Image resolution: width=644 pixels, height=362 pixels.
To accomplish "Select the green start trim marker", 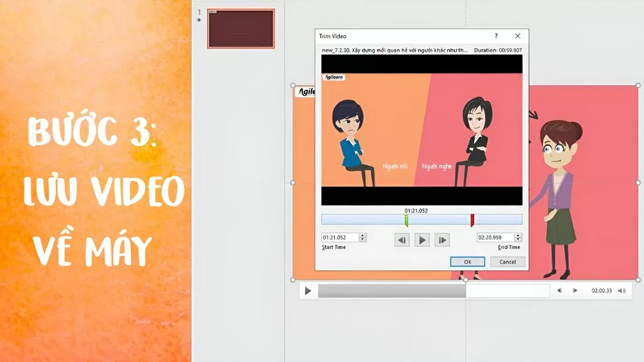I will coord(407,219).
